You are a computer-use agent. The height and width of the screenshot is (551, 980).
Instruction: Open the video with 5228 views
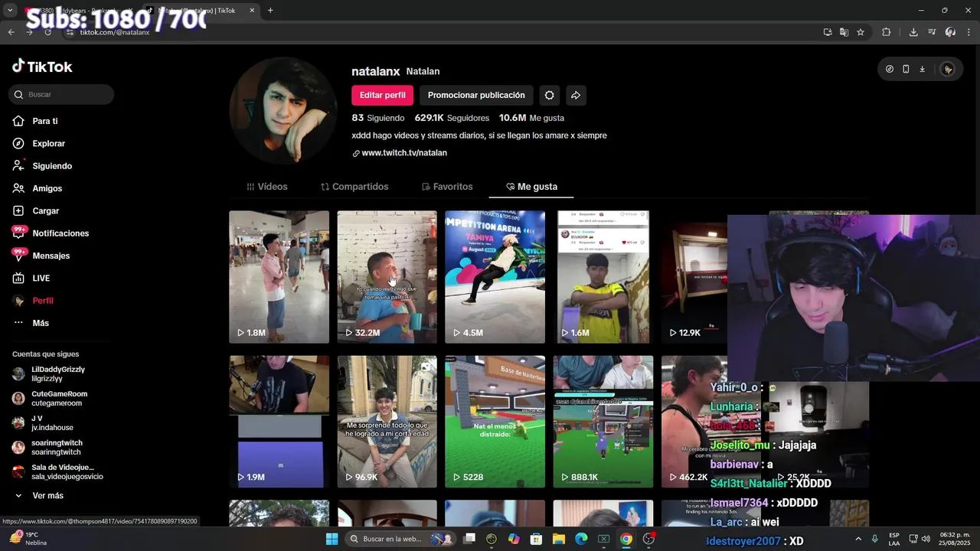(495, 422)
